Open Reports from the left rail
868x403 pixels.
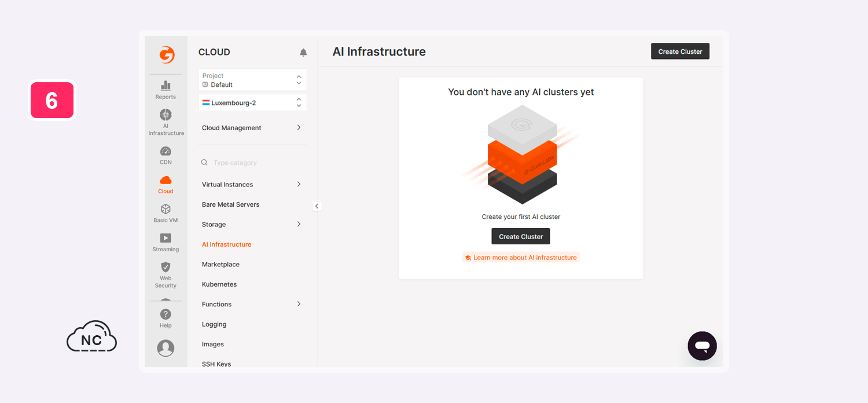pos(165,90)
